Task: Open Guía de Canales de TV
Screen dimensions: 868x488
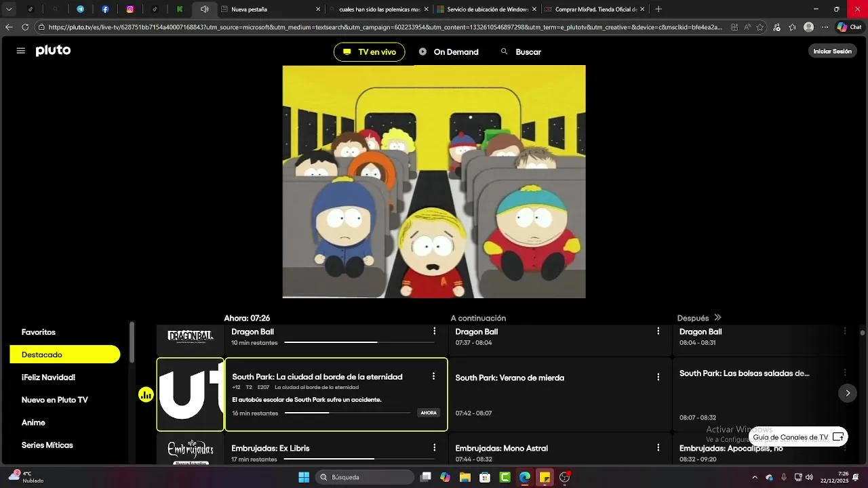Action: (x=798, y=437)
